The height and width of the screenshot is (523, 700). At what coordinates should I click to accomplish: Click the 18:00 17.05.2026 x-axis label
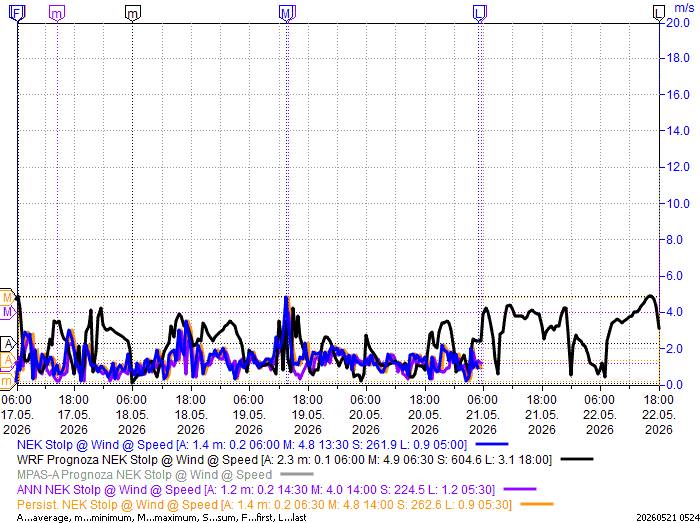click(74, 415)
